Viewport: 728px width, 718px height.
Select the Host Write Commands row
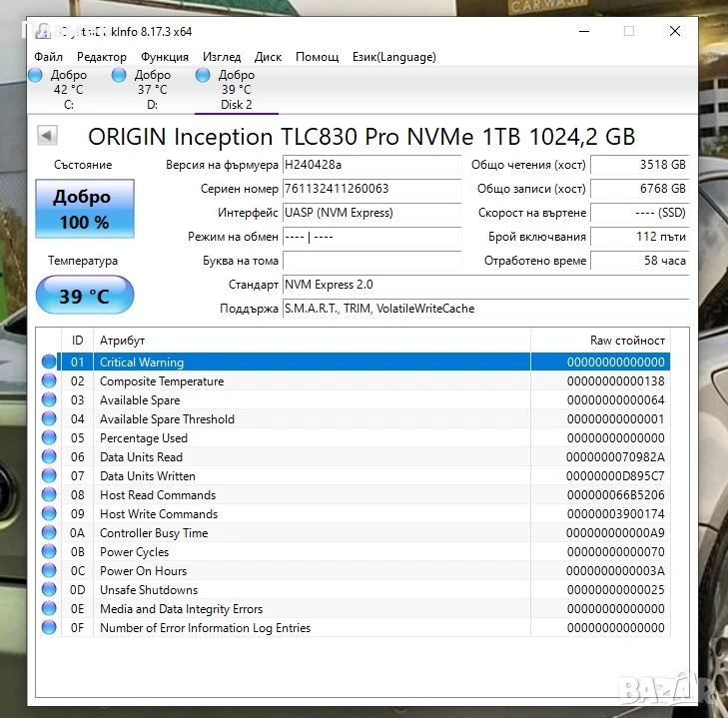[356, 514]
